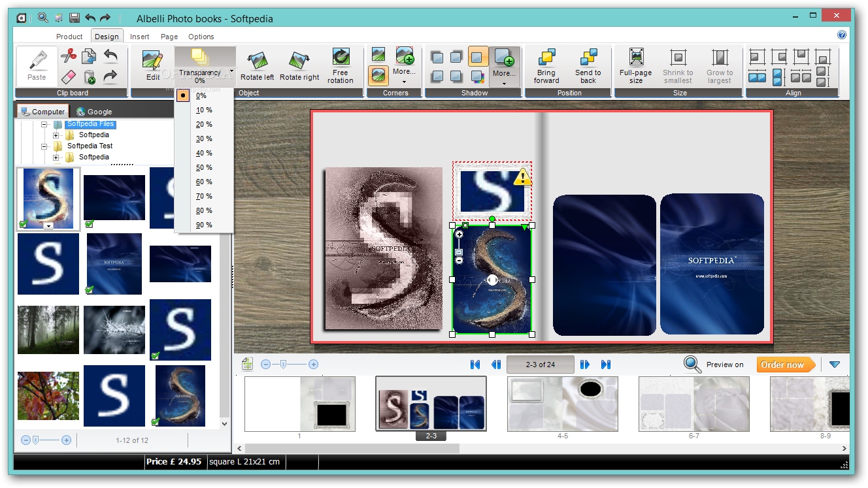The height and width of the screenshot is (488, 868).
Task: Choose 30 % transparency
Action: [x=204, y=138]
